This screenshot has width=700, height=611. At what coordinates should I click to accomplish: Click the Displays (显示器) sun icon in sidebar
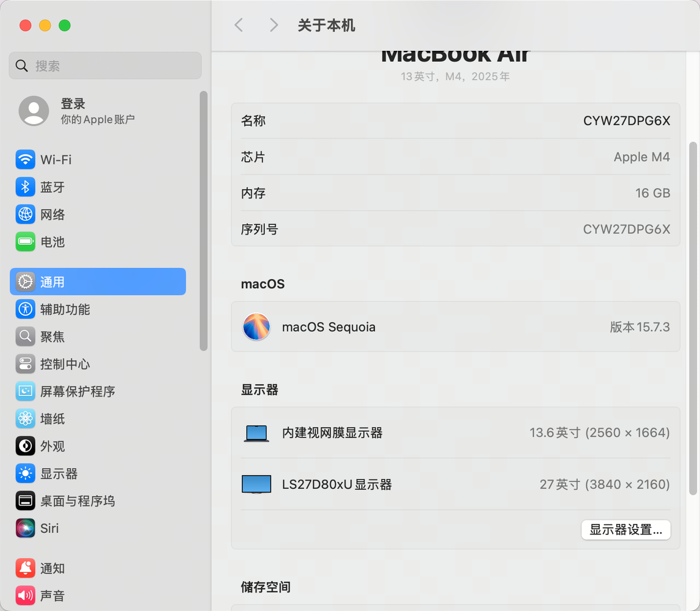[25, 473]
